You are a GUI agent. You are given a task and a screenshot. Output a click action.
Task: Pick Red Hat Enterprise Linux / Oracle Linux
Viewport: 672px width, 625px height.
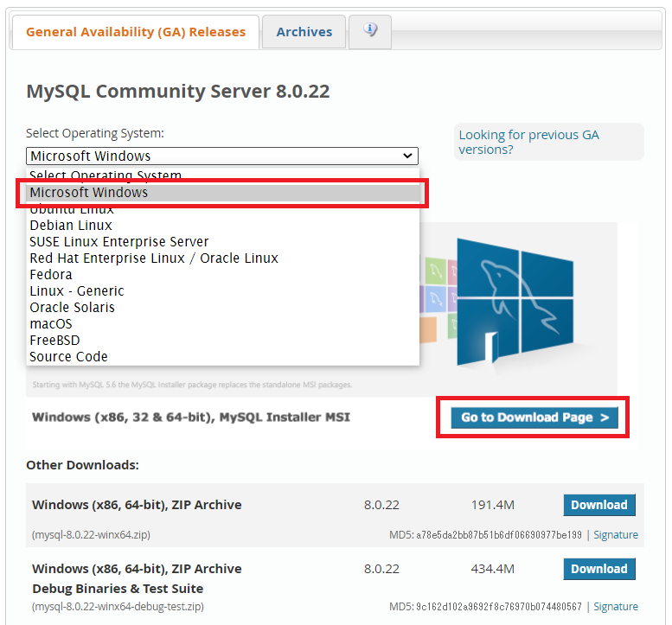click(x=223, y=258)
